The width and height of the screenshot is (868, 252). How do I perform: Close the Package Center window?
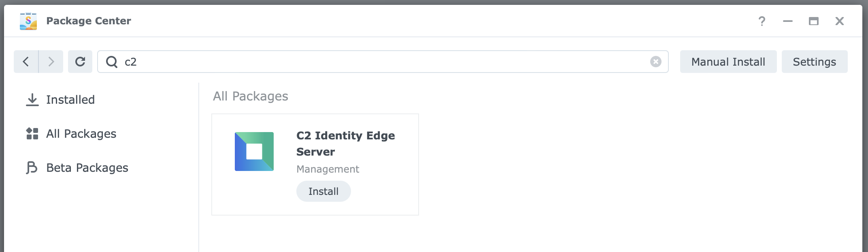[840, 21]
